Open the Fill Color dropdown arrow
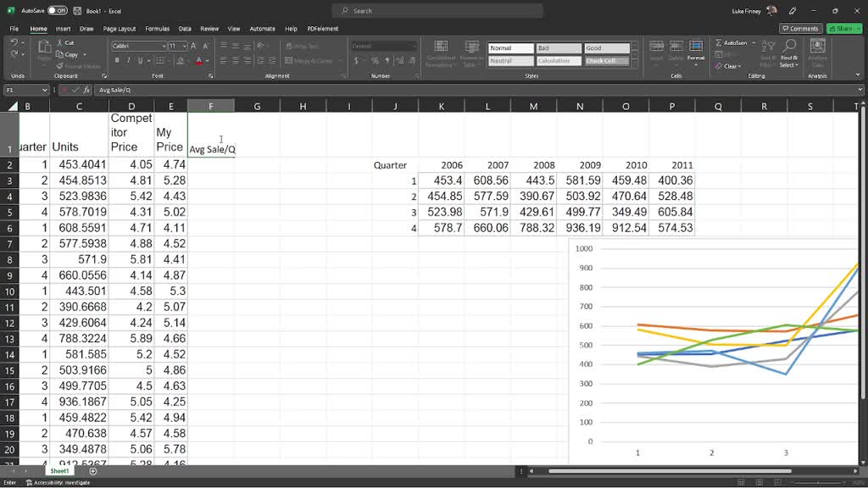 (x=187, y=60)
